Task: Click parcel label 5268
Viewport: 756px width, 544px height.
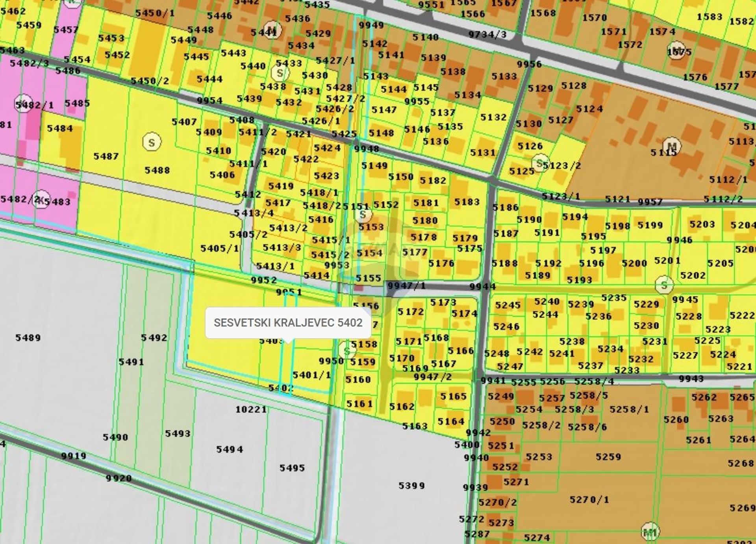Action: click(741, 463)
